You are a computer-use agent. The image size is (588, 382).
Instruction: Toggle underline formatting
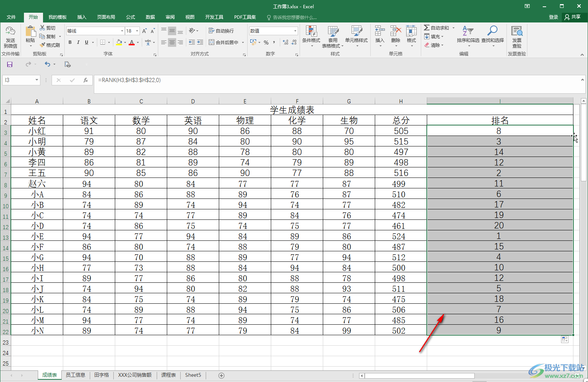(x=86, y=42)
